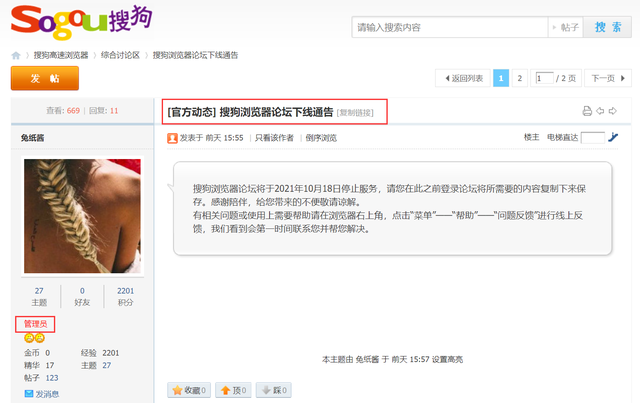Open the 27 主题 stat link
640x403 pixels.
[x=39, y=296]
